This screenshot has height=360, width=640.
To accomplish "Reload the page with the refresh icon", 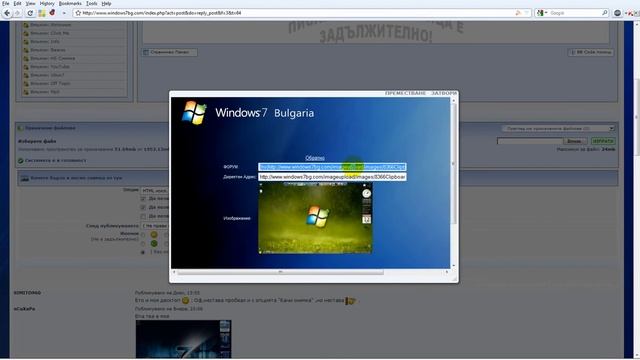I will click(30, 13).
